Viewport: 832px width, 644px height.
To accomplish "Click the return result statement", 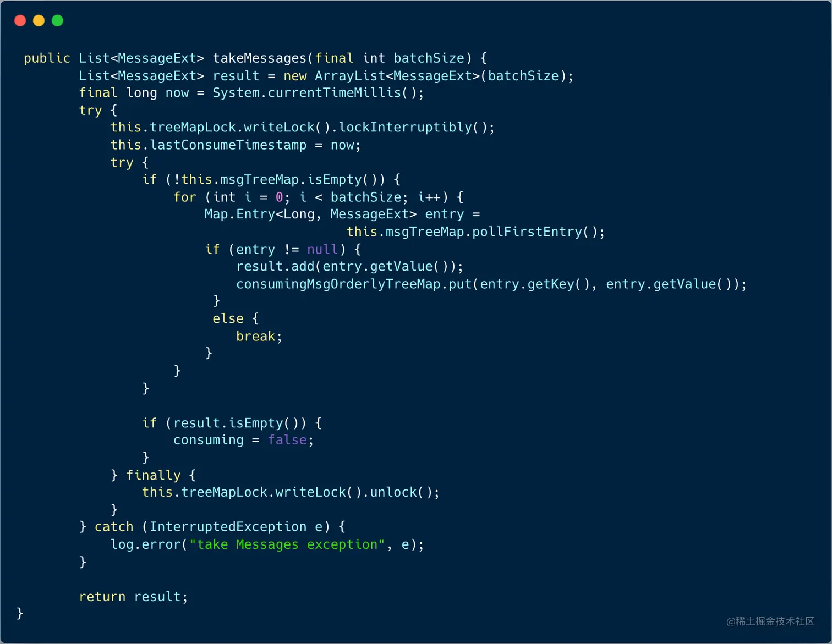I will [133, 597].
